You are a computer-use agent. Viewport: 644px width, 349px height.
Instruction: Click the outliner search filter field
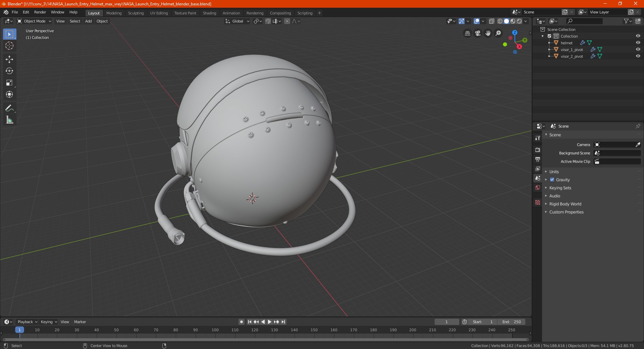pyautogui.click(x=584, y=21)
